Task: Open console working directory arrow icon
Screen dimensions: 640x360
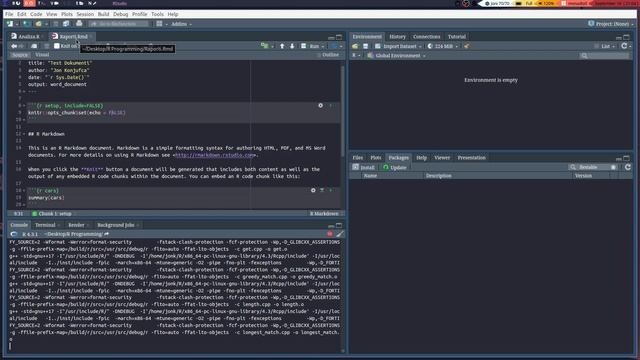Action: pos(107,234)
